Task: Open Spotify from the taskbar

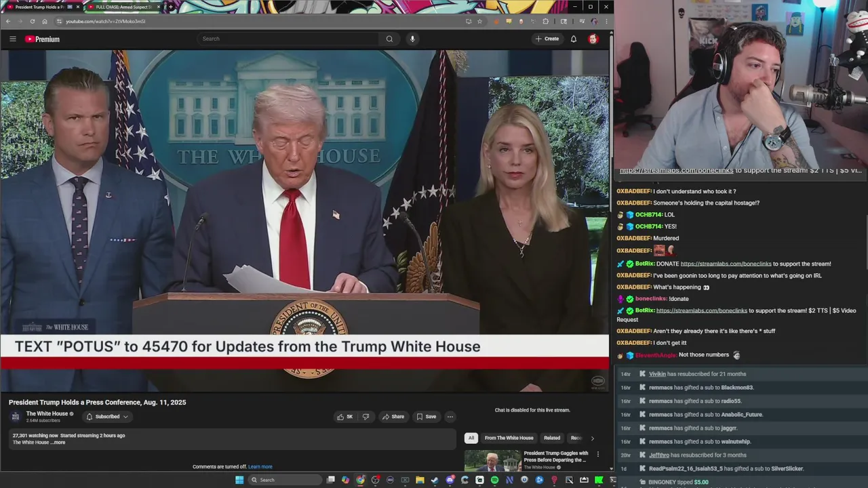Action: (494, 480)
